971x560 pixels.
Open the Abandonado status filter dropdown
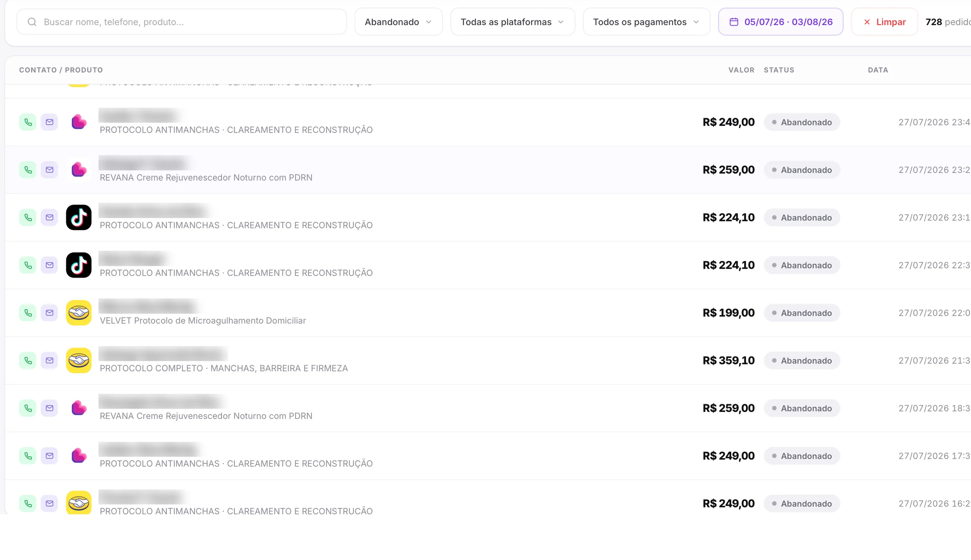click(399, 22)
